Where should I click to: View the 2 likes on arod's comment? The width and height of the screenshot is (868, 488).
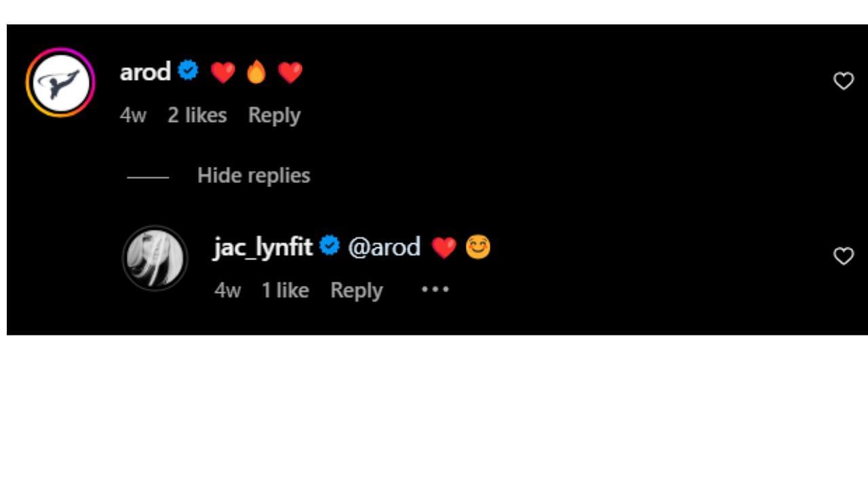[x=197, y=115]
